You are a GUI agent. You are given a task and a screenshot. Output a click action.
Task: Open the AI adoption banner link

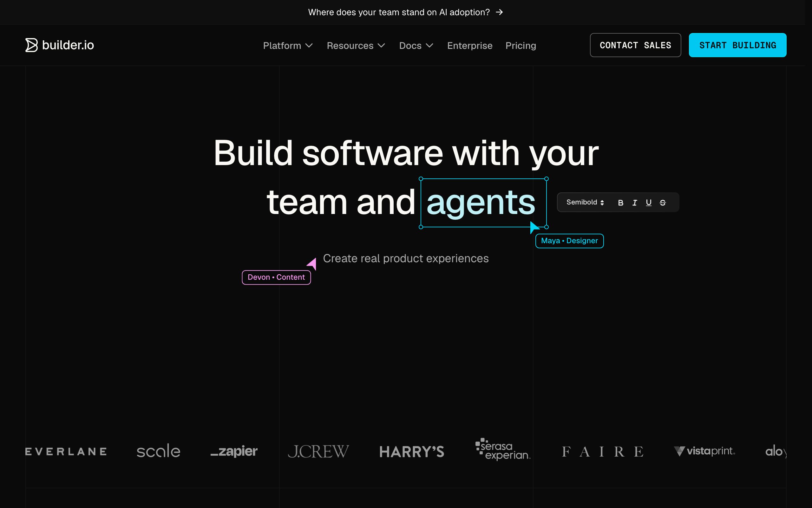[406, 12]
